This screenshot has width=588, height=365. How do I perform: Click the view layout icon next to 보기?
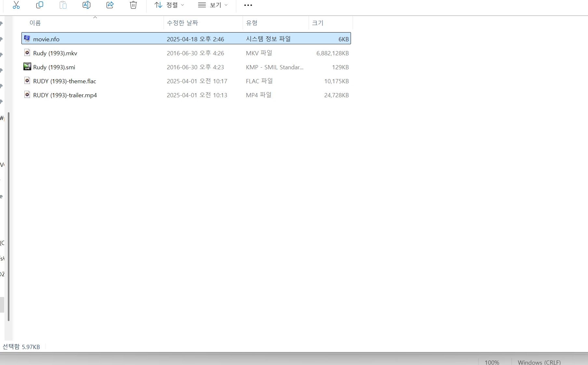(x=201, y=5)
